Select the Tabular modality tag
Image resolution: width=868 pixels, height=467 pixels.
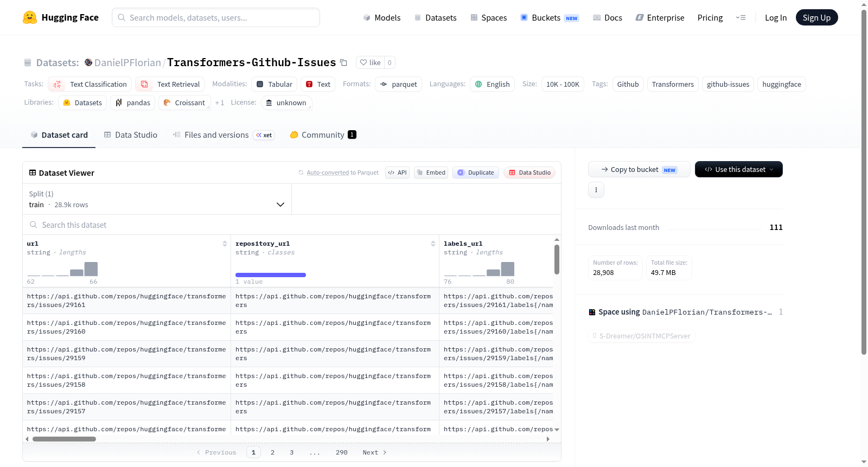[x=275, y=84]
